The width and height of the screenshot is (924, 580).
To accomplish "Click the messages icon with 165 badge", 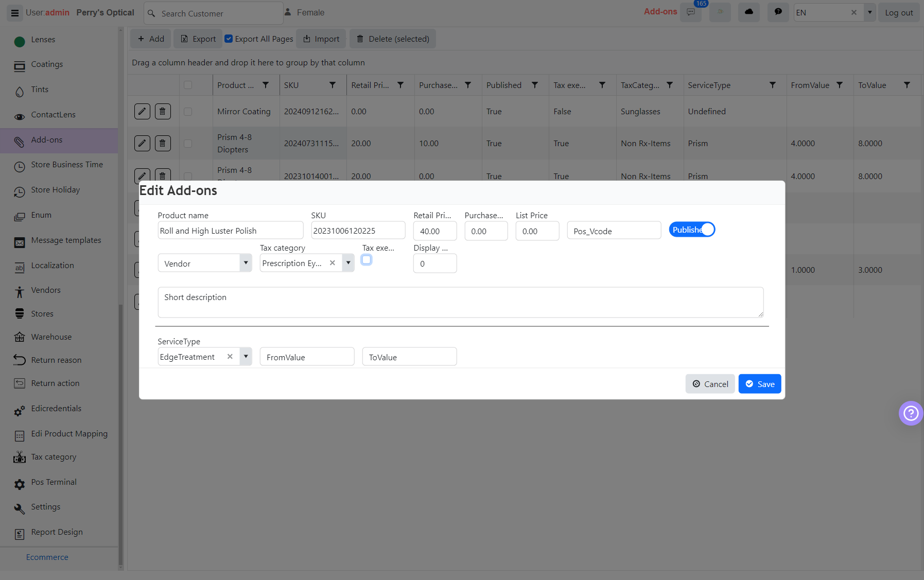I will pos(691,12).
